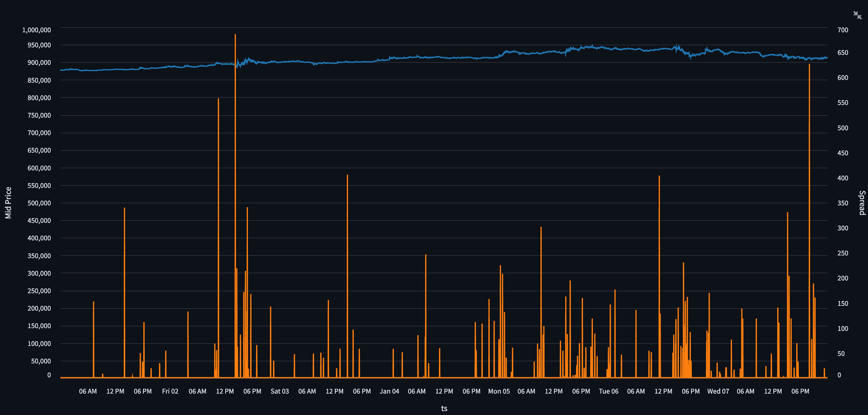The height and width of the screenshot is (415, 868).
Task: Click the Sat 03 tick label
Action: tap(279, 391)
